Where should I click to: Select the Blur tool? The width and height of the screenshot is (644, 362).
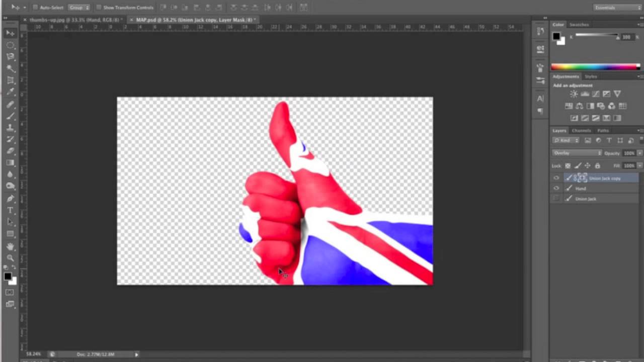[10, 174]
